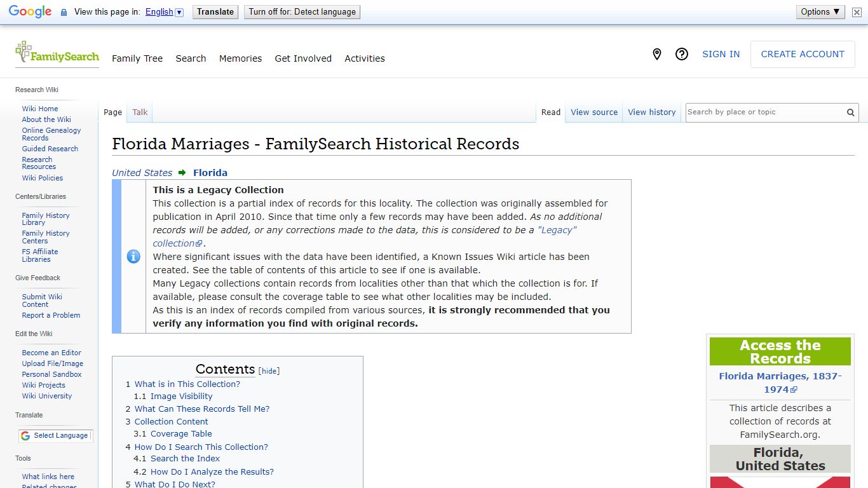The width and height of the screenshot is (868, 488).
Task: Click the Google logo in translate bar
Action: coord(30,11)
